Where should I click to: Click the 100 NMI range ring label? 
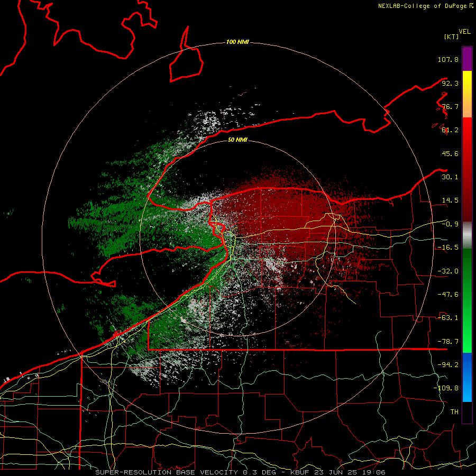click(x=237, y=42)
